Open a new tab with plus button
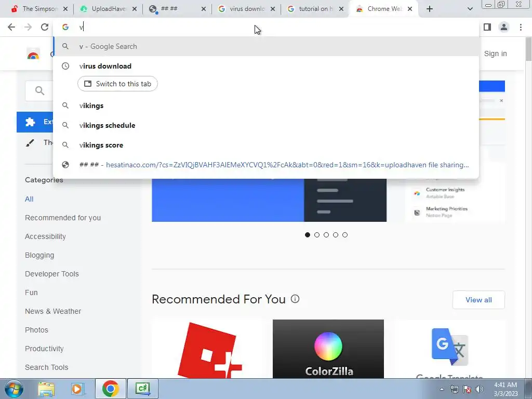The height and width of the screenshot is (399, 532). (x=430, y=9)
